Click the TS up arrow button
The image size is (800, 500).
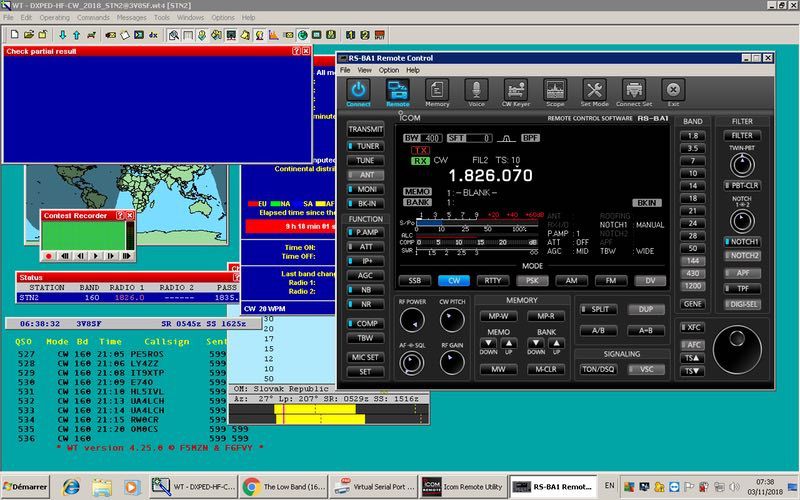click(x=692, y=358)
